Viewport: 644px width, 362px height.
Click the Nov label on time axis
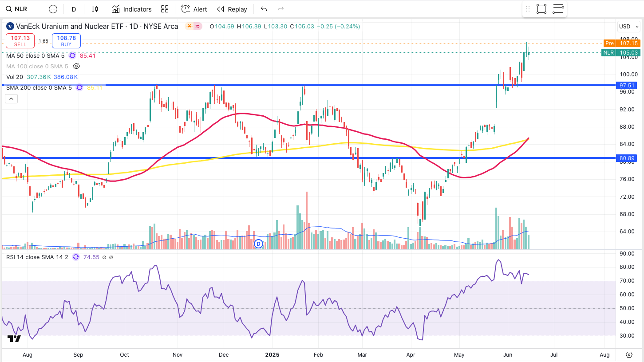pos(178,354)
